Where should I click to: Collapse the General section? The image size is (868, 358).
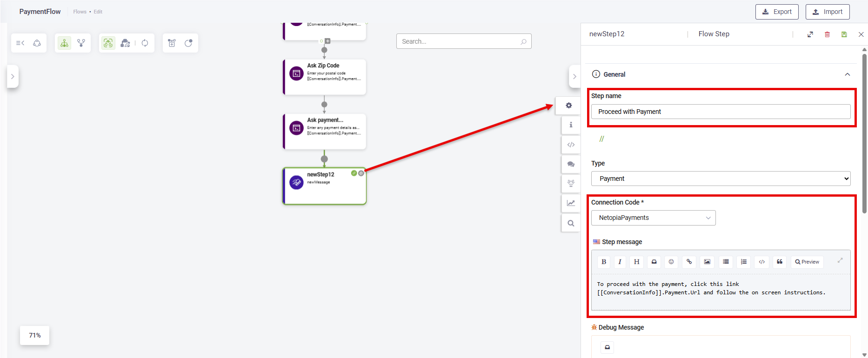tap(847, 74)
